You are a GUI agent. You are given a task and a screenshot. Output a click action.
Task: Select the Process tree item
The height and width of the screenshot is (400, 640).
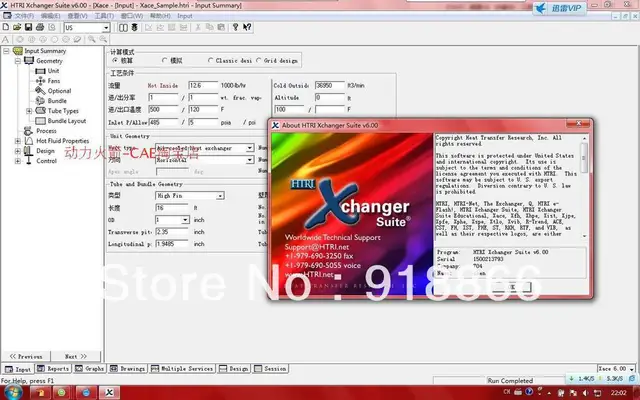(x=46, y=131)
